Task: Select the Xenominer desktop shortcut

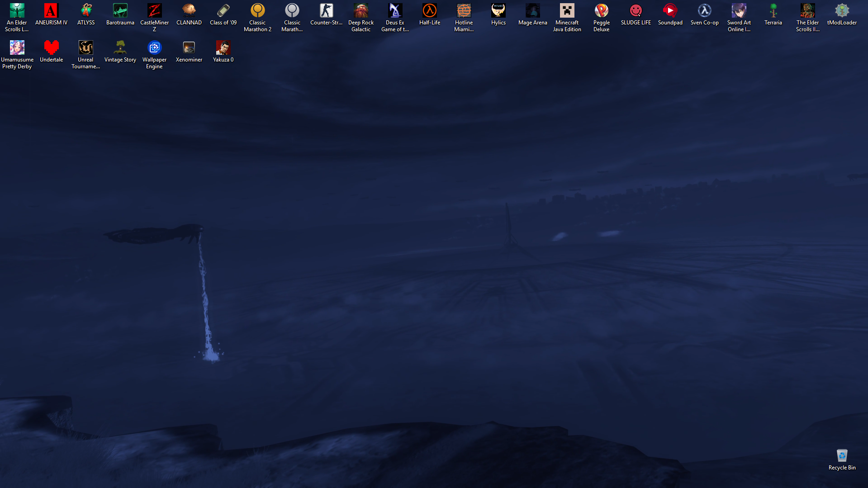Action: coord(189,52)
